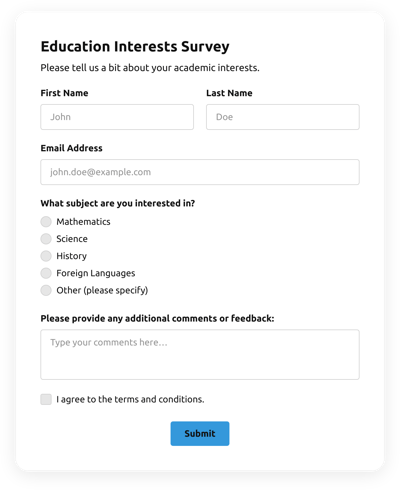Choose the History radio option
400x490 pixels.
[x=46, y=256]
